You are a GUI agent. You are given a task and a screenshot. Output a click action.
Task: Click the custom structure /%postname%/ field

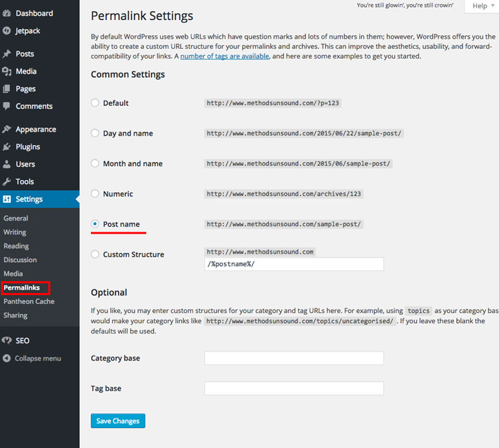pyautogui.click(x=294, y=264)
